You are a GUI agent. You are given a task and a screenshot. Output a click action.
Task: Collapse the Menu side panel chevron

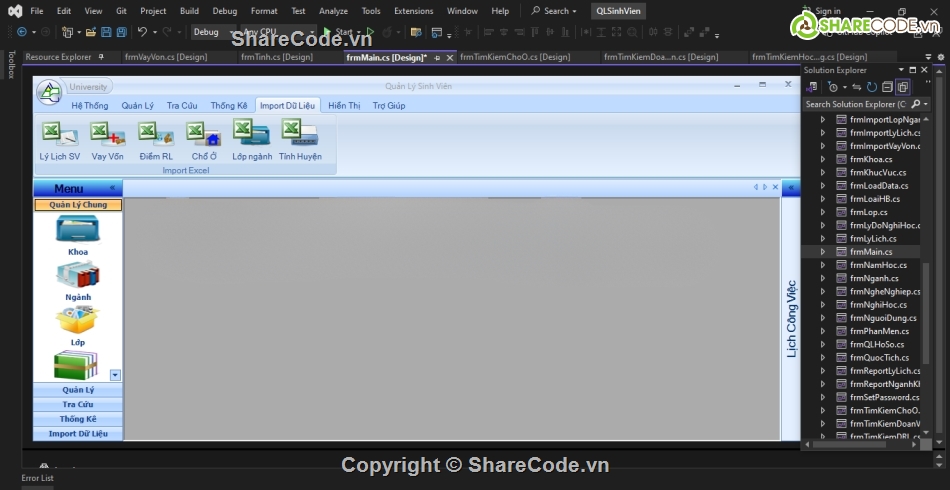tap(112, 188)
